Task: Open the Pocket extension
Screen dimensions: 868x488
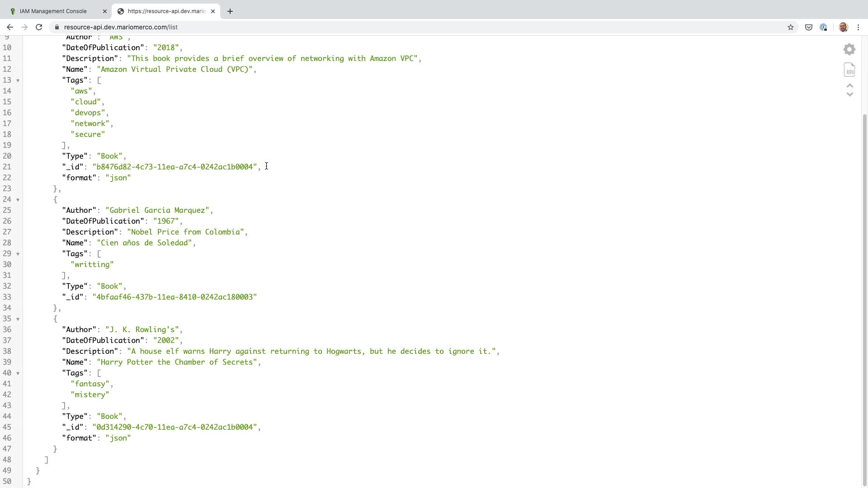Action: 809,27
